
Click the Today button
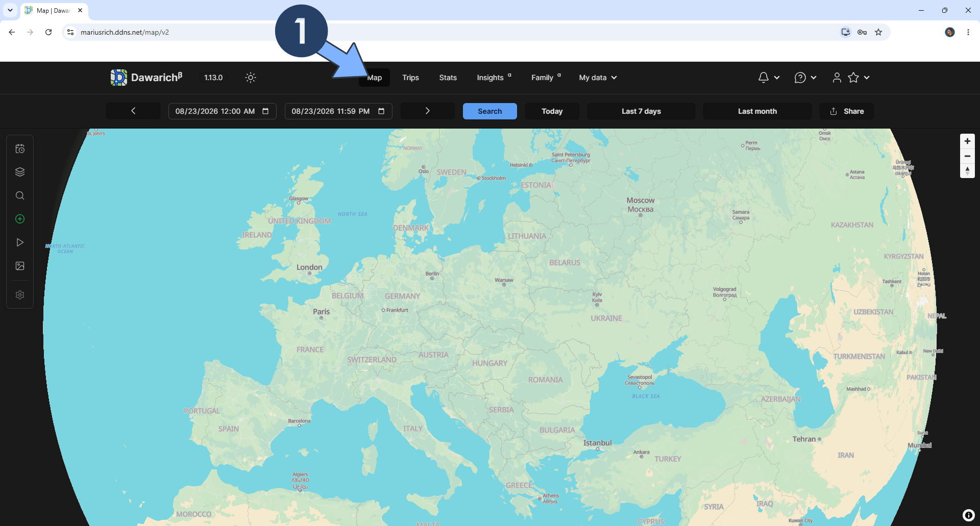click(x=552, y=111)
